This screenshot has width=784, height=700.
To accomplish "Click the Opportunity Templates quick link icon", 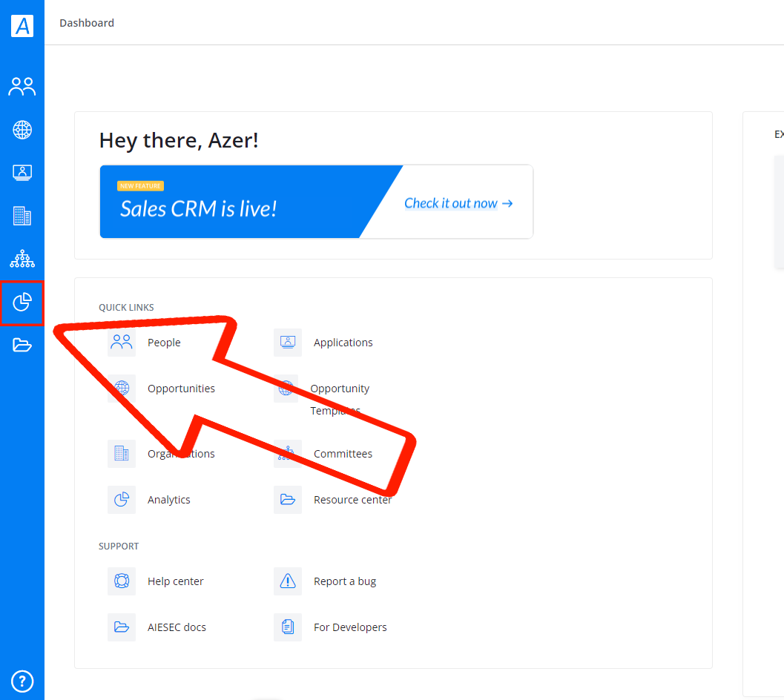I will coord(286,389).
